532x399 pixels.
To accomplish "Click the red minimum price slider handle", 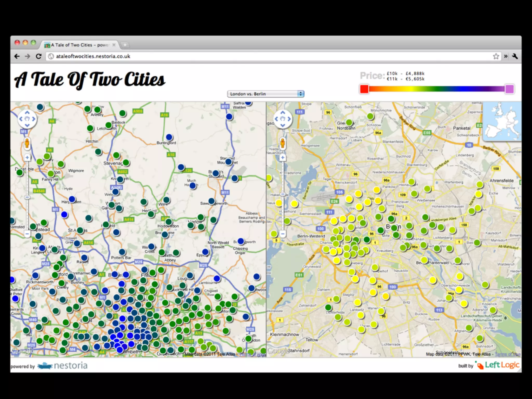I will pos(364,89).
